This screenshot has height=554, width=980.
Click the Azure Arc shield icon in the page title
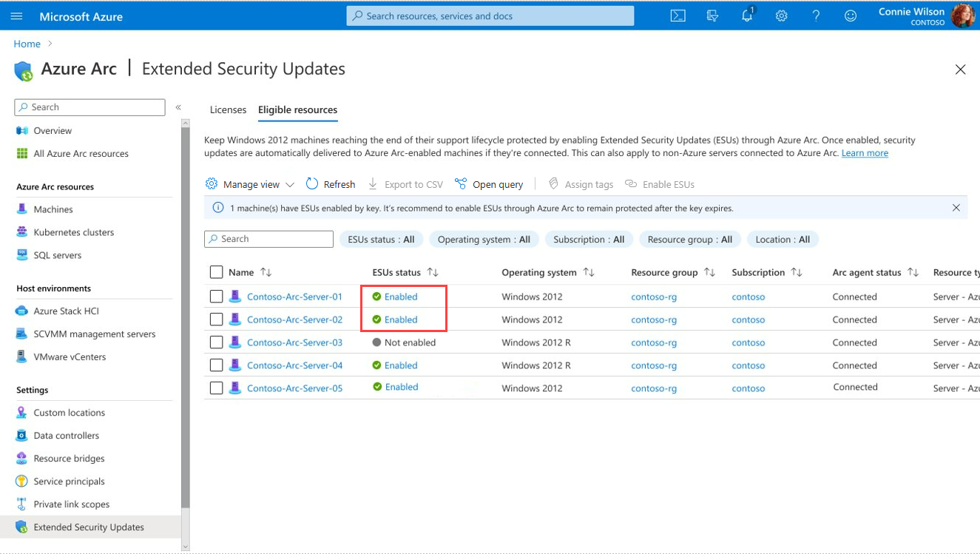24,71
